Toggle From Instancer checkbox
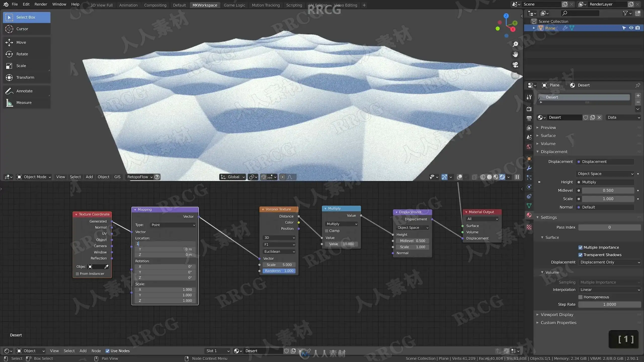The image size is (644, 362). coord(77,274)
